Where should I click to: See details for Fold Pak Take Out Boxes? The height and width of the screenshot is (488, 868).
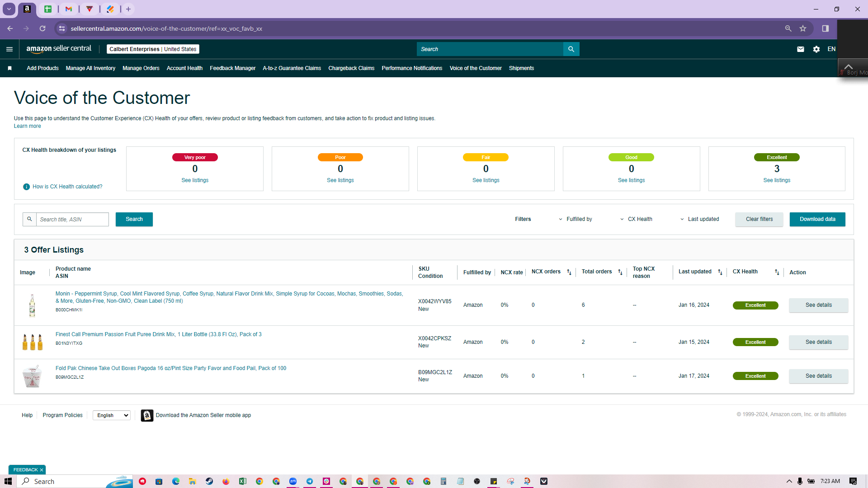coord(819,376)
